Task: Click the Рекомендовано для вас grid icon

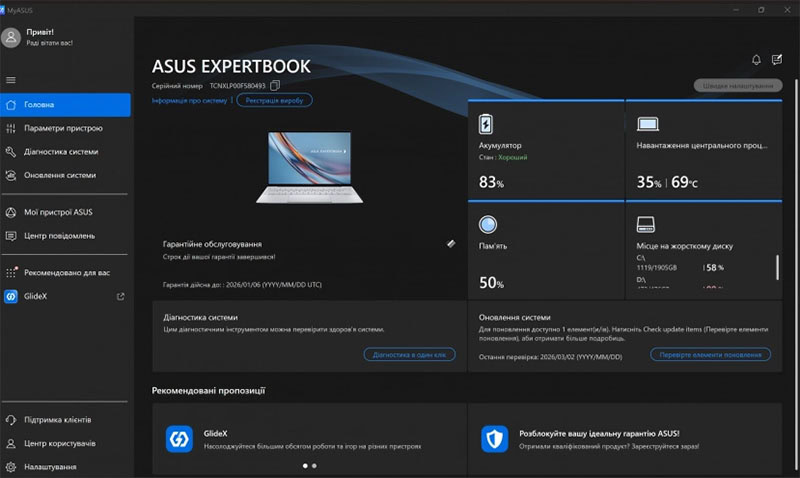Action: pyautogui.click(x=11, y=272)
